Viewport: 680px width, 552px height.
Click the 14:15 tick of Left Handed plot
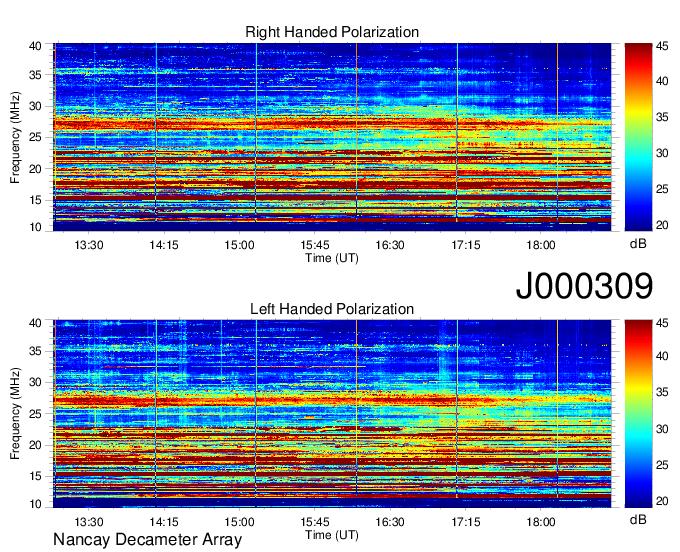point(164,522)
